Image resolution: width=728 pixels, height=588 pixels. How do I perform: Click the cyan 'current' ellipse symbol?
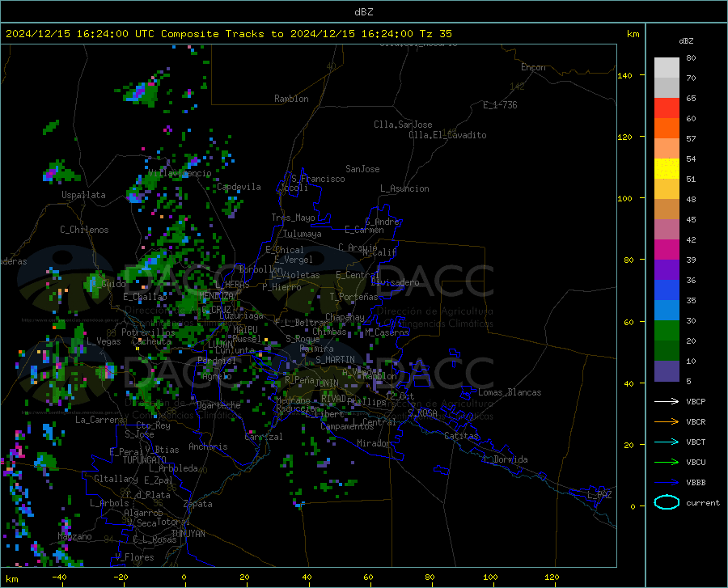tap(667, 502)
